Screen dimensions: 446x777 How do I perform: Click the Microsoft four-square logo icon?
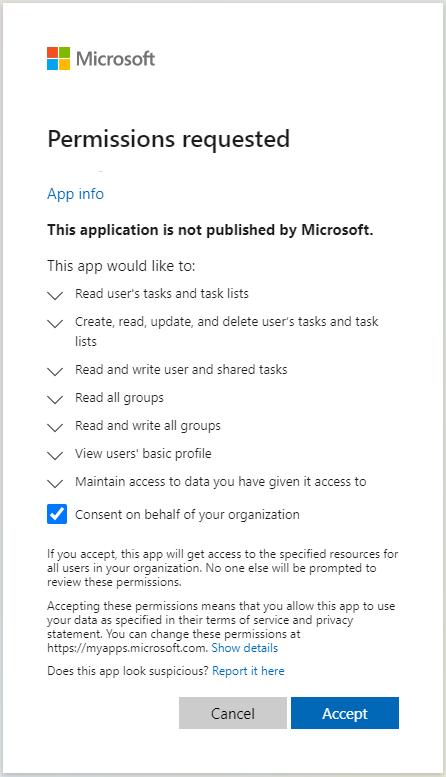point(58,58)
